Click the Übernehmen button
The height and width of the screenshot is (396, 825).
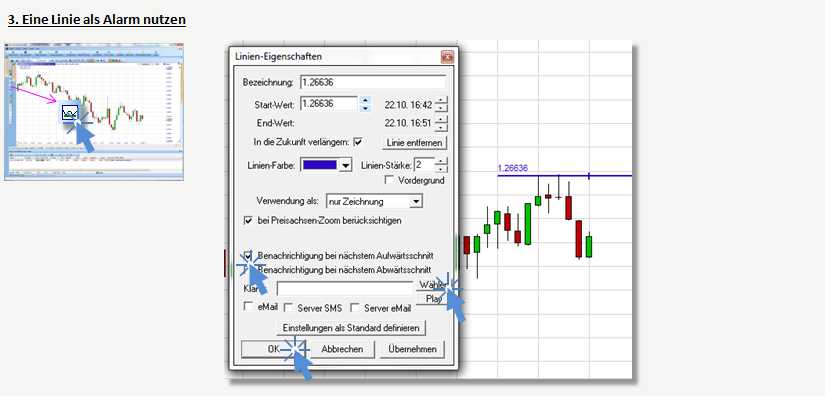[412, 349]
